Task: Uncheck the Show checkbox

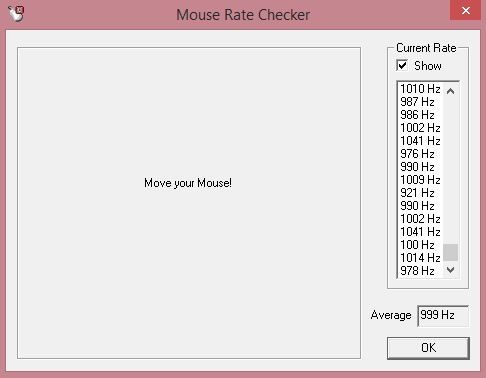Action: tap(402, 65)
